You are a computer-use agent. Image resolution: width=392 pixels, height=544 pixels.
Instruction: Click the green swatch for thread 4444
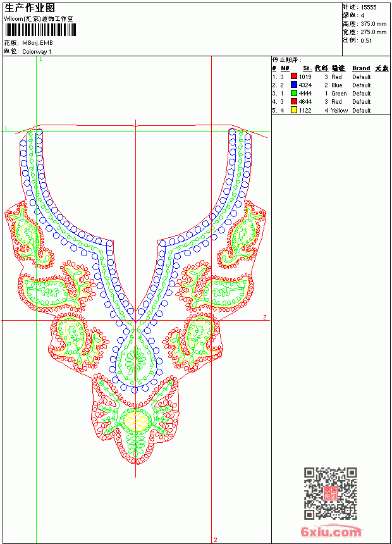pos(294,93)
